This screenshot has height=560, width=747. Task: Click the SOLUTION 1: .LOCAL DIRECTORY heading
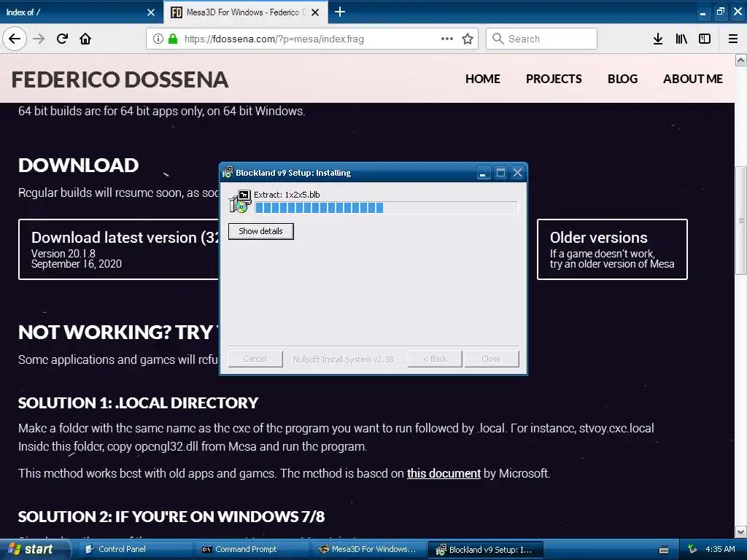[138, 402]
